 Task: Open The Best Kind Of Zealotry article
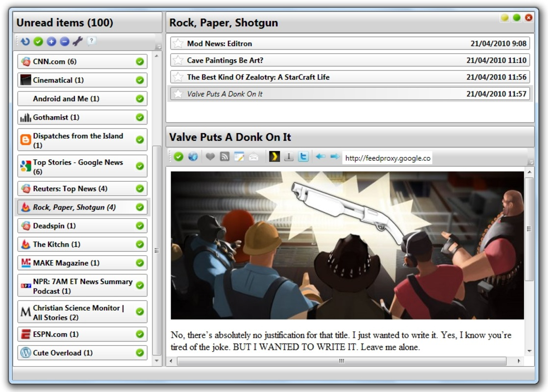pos(350,77)
